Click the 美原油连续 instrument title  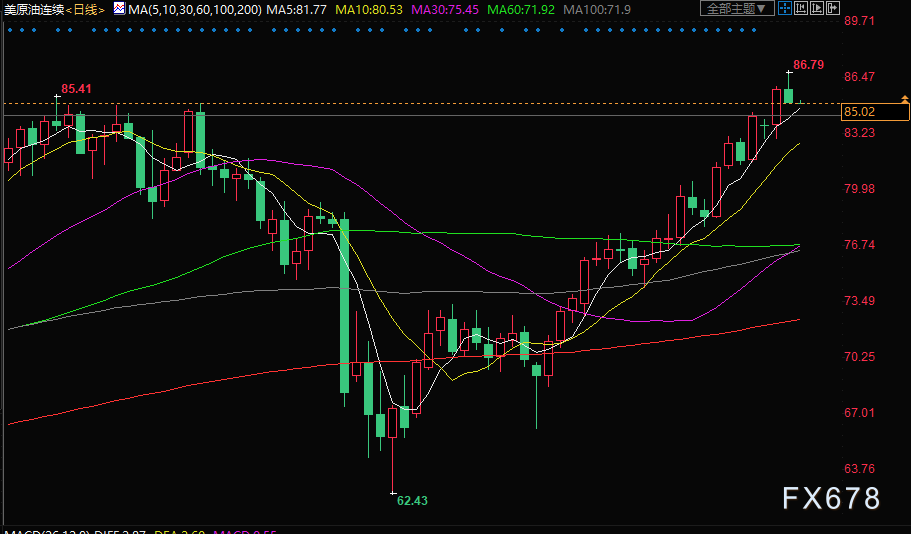click(34, 9)
